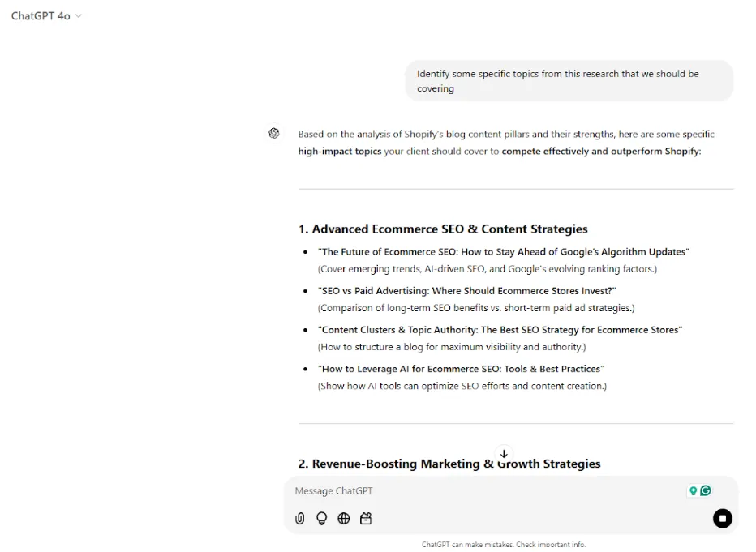Click the scroll-to-bottom down arrow button
This screenshot has height=552, width=756.
point(504,454)
